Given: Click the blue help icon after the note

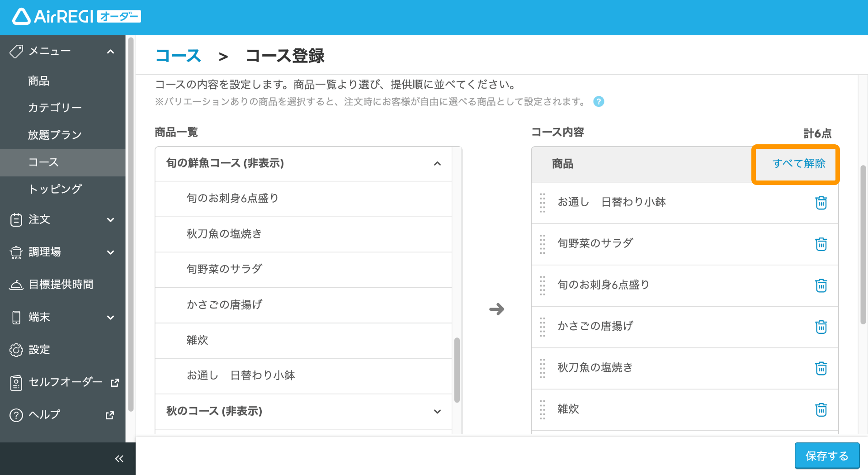Looking at the screenshot, I should click(x=599, y=102).
